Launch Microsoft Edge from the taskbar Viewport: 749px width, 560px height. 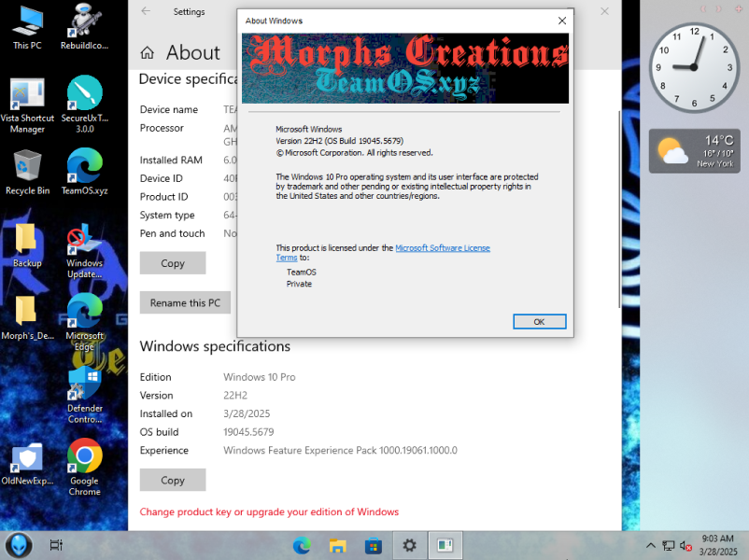click(302, 545)
